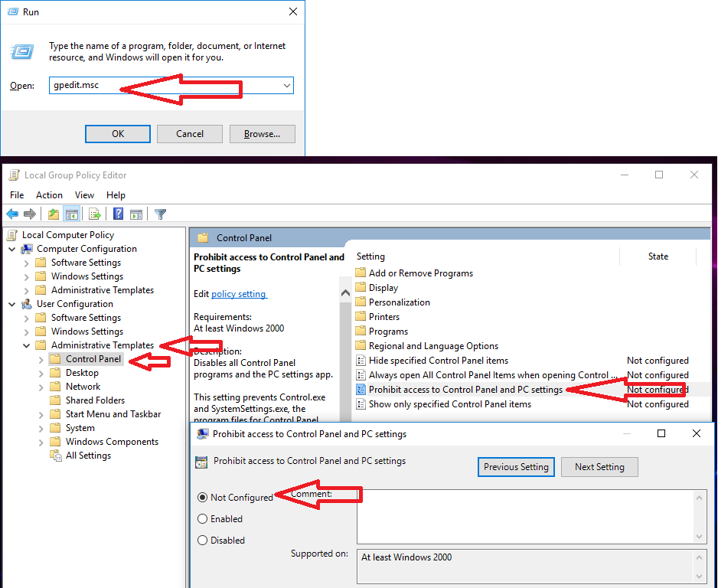Open the Action menu
718x588 pixels.
click(x=49, y=195)
